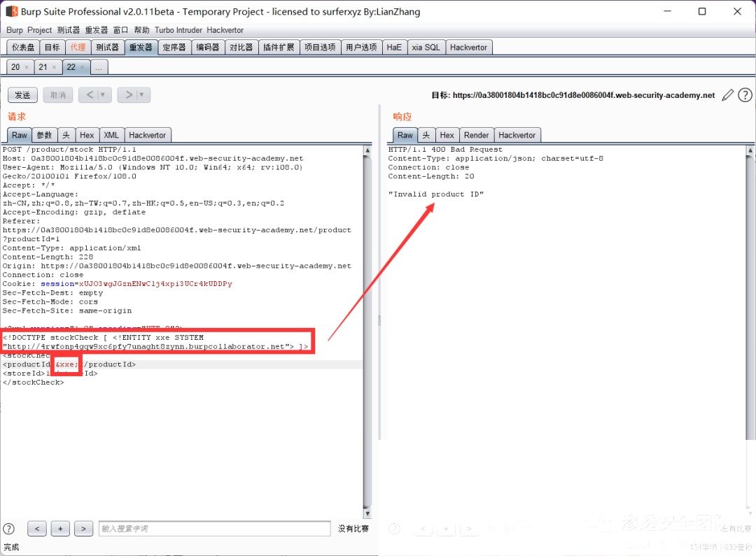
Task: Switch to the 项目选项 project options tab
Action: point(320,48)
